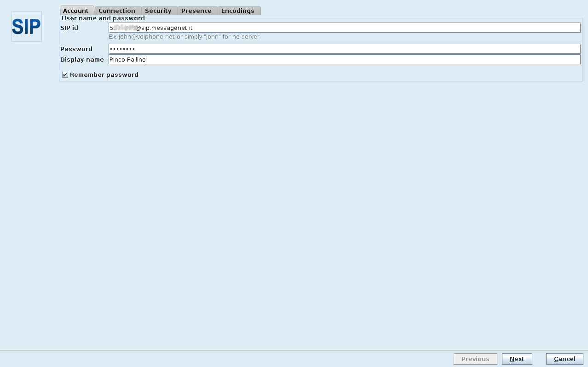Image resolution: width=588 pixels, height=367 pixels.
Task: Click the greyed-out Previous button
Action: tap(475, 359)
